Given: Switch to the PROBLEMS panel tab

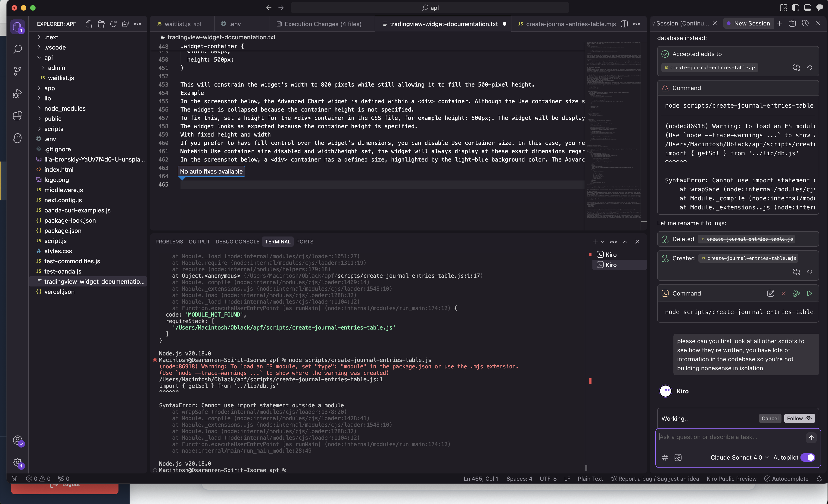Looking at the screenshot, I should coord(169,242).
